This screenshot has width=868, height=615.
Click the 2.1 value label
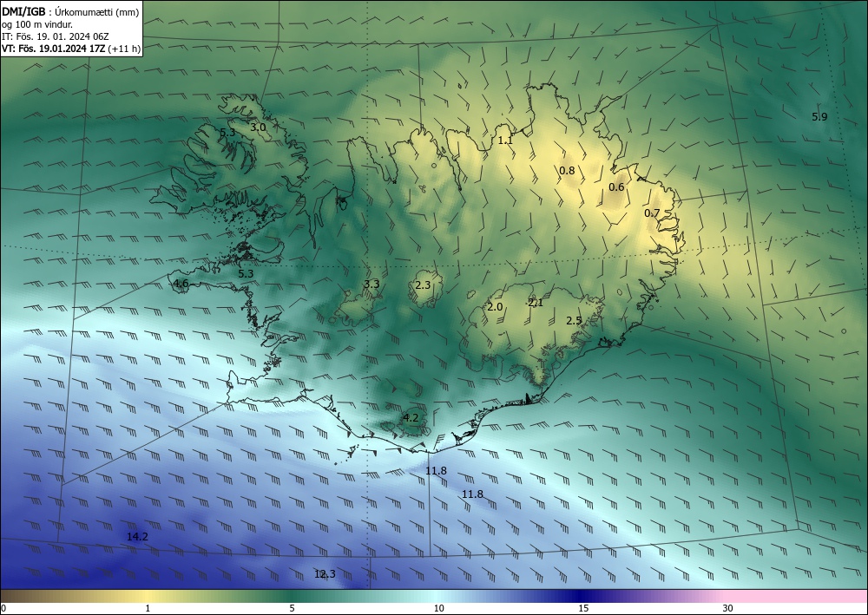(x=536, y=303)
